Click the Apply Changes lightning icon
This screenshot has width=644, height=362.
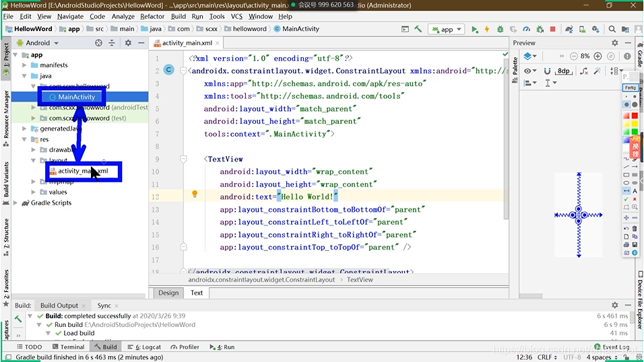pos(487,29)
